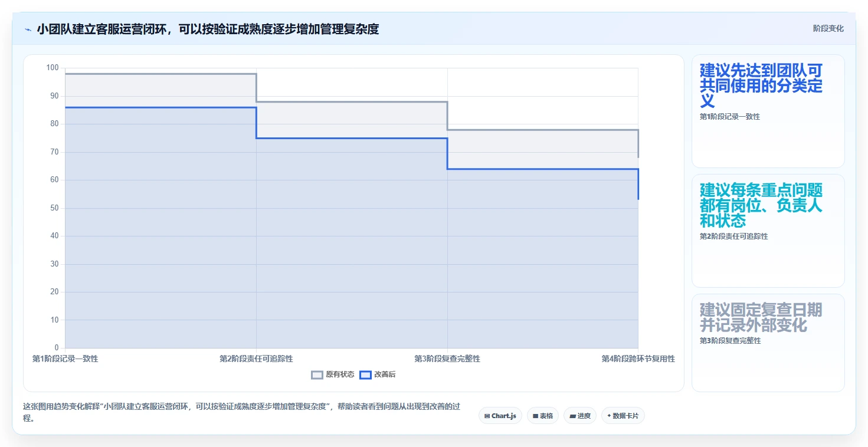Click the 第1阶段记录一致性 card subtitle
This screenshot has height=447, width=868.
click(730, 117)
